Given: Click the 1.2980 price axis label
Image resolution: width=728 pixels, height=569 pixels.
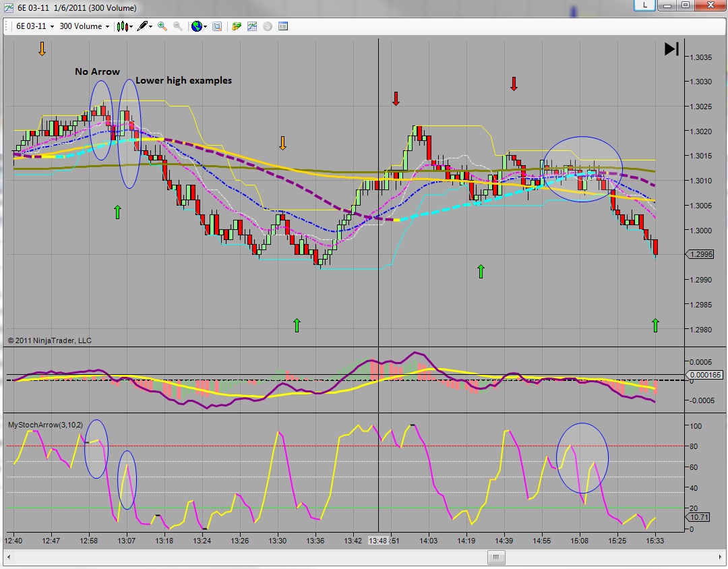Looking at the screenshot, I should pyautogui.click(x=700, y=329).
